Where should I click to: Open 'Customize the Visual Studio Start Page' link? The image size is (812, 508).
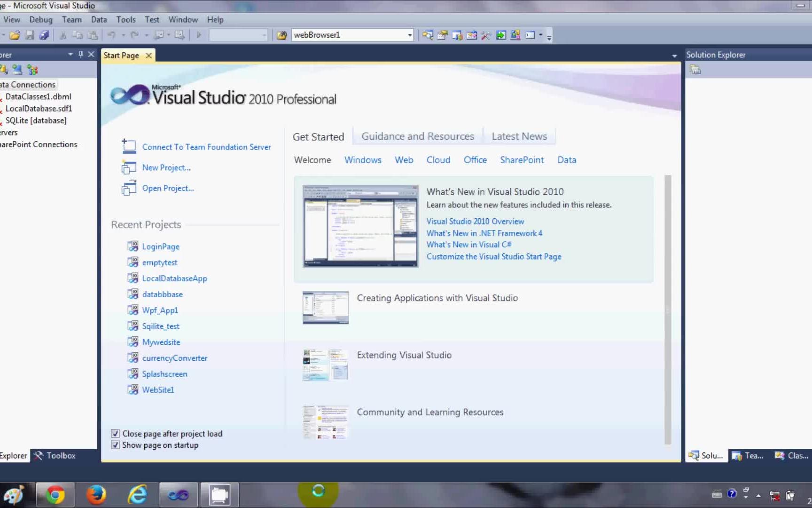point(494,256)
